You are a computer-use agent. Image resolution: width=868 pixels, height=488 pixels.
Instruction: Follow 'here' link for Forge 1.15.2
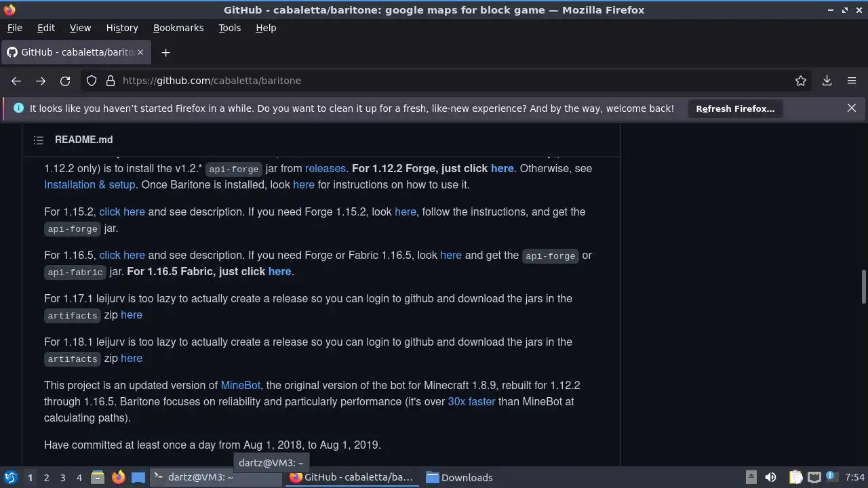pos(406,211)
